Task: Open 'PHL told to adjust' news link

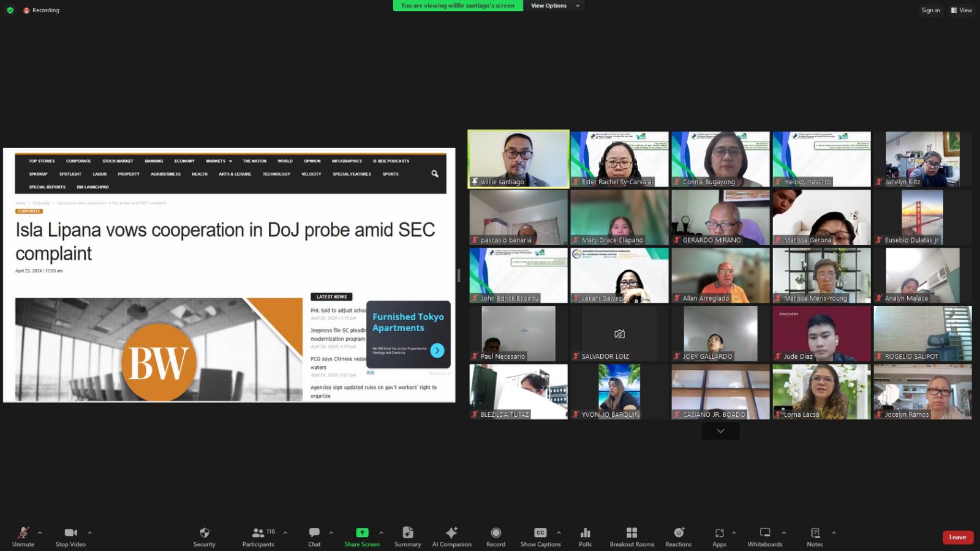Action: [x=338, y=310]
